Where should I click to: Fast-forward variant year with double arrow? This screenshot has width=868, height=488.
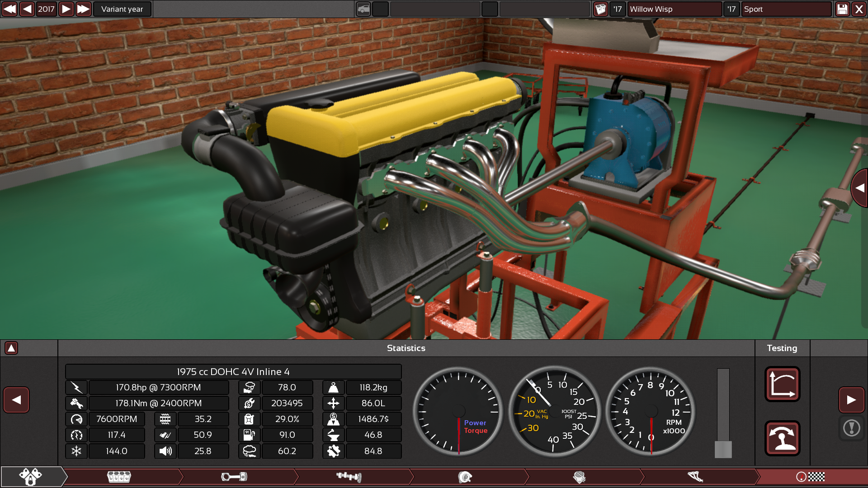click(x=83, y=9)
